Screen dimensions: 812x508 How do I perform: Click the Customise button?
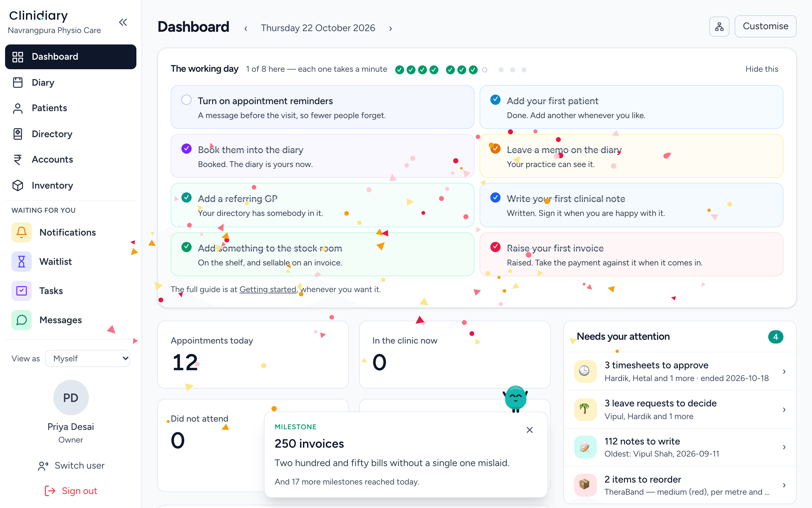pyautogui.click(x=765, y=26)
